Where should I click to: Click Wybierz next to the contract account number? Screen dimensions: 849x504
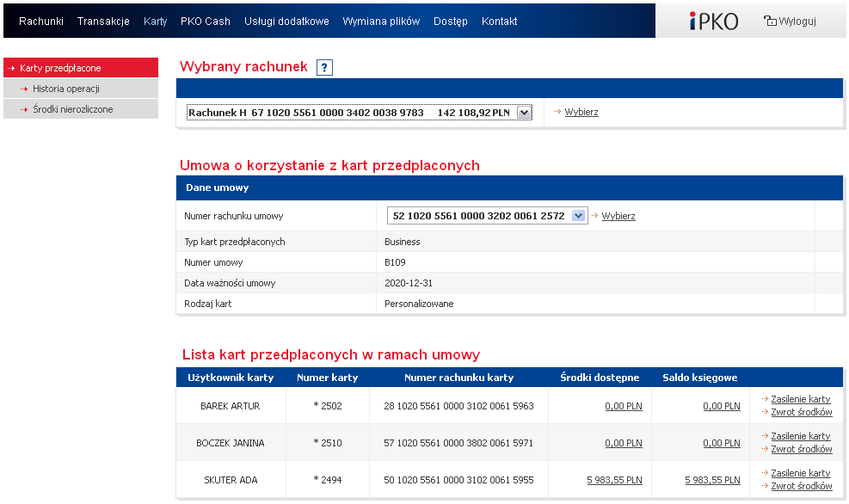(618, 216)
